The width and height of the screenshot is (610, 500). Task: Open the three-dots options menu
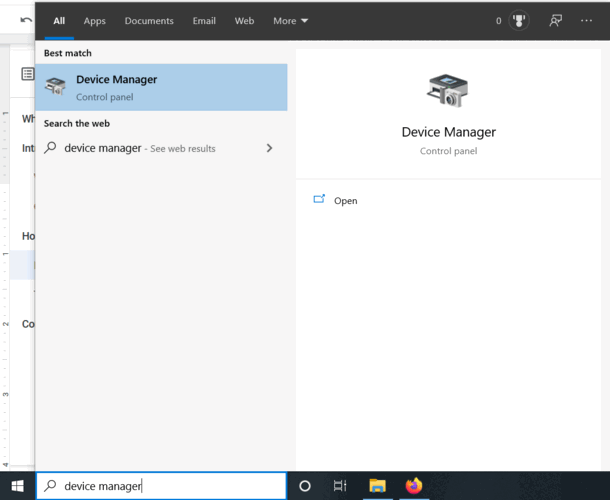[x=586, y=21]
